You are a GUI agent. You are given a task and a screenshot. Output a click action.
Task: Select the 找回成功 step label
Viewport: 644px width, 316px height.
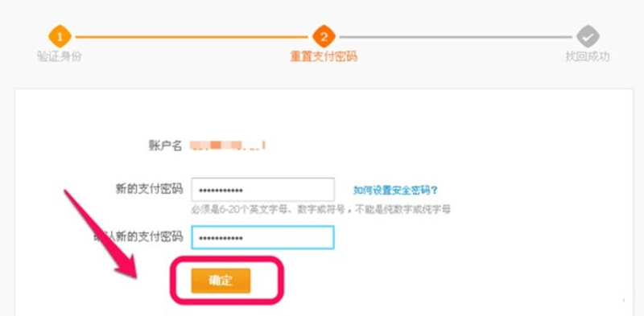point(588,56)
